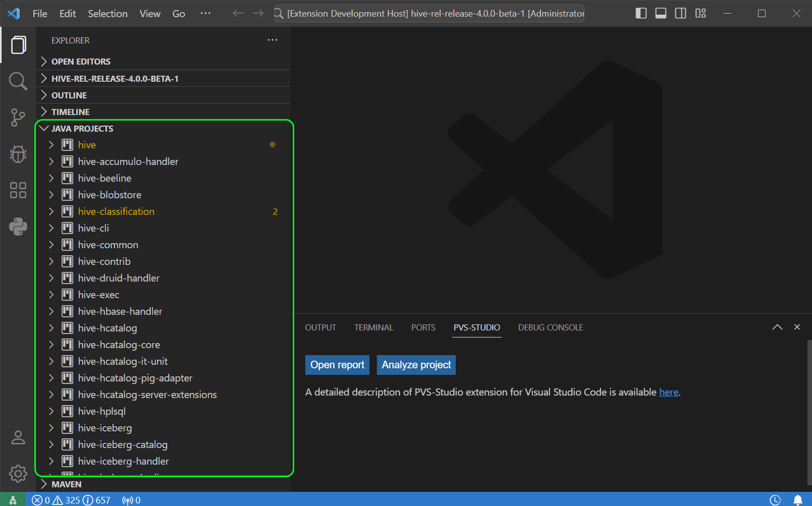Image resolution: width=812 pixels, height=506 pixels.
Task: Open the Manage settings gear icon
Action: point(18,473)
